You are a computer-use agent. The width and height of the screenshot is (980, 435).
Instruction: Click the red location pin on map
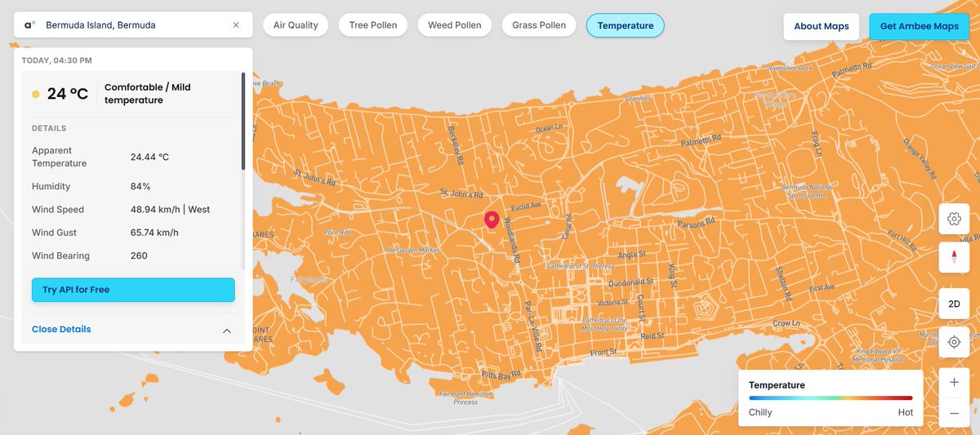pos(492,220)
